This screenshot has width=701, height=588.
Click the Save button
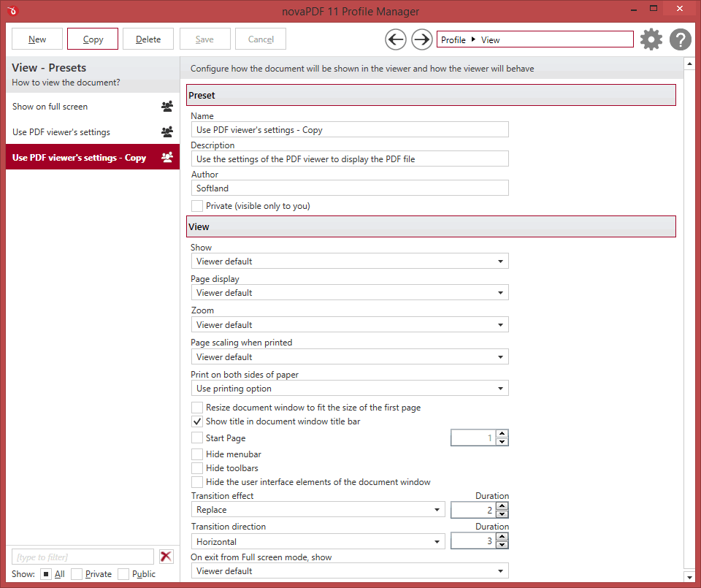click(204, 39)
